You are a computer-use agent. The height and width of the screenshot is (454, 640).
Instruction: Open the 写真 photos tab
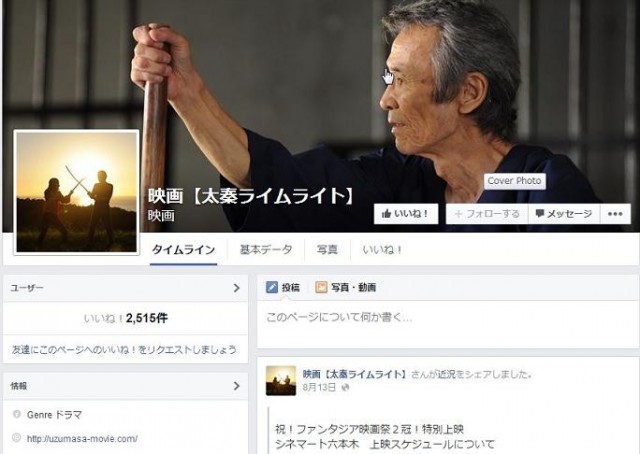(327, 249)
